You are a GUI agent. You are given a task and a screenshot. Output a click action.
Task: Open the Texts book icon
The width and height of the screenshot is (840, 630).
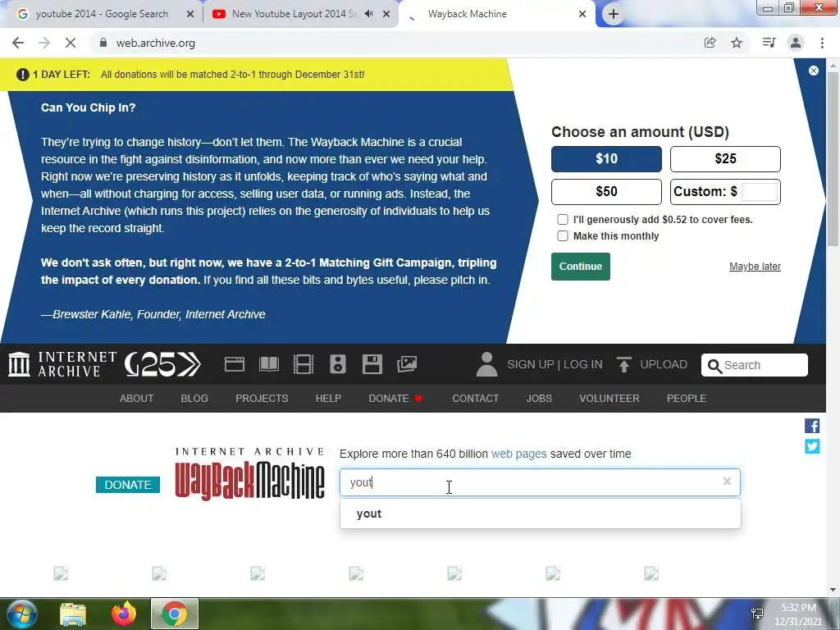pyautogui.click(x=269, y=364)
